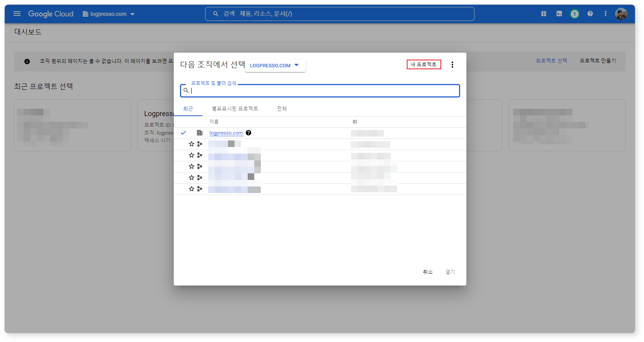Image resolution: width=644 pixels, height=342 pixels.
Task: Expand the LOGPRESSO.COM organization dropdown
Action: pyautogui.click(x=275, y=65)
